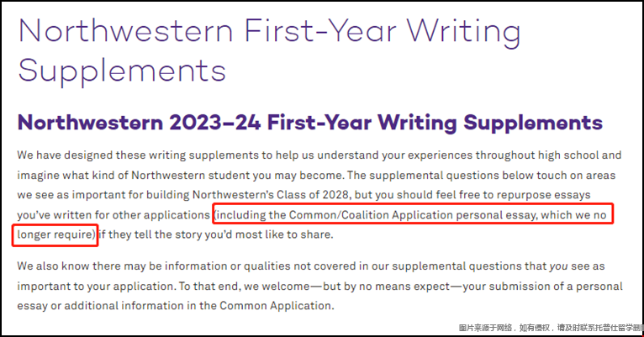Click the red-boxed "including the Common/Coalition Application" text
This screenshot has height=337, width=644.
[335, 214]
